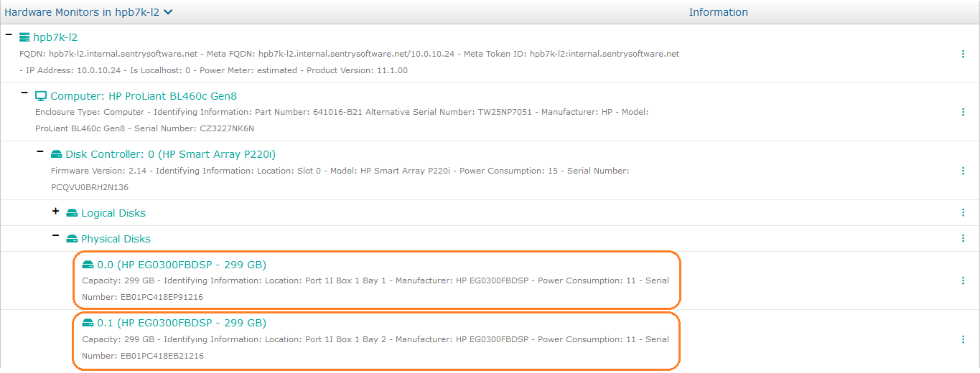This screenshot has width=980, height=373.
Task: Click the disk 0.1 drive icon
Action: pos(88,324)
